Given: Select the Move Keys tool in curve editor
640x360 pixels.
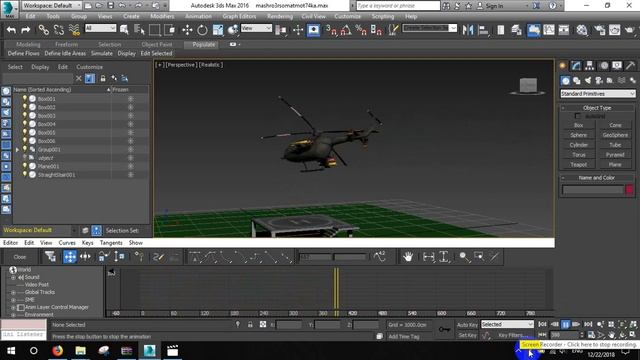Looking at the screenshot, I should click(70, 257).
